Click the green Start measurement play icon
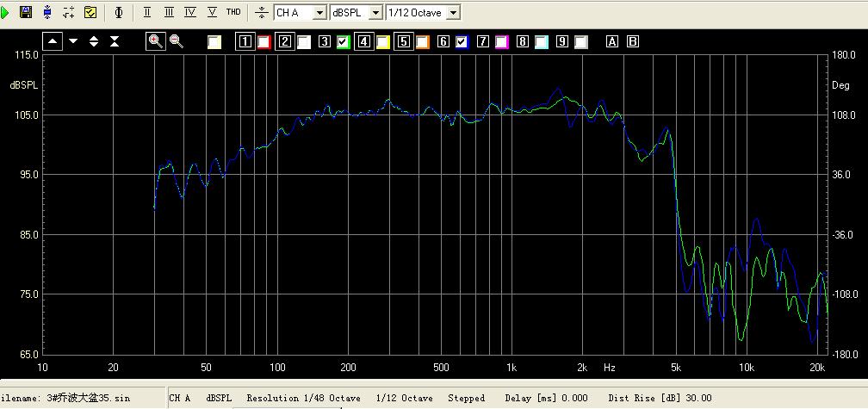Viewport: 868px width, 409px height. (6, 12)
